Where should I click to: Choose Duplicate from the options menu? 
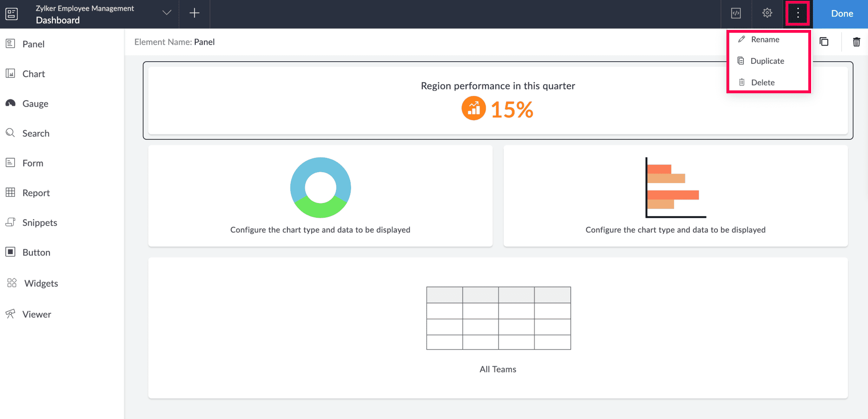(768, 61)
